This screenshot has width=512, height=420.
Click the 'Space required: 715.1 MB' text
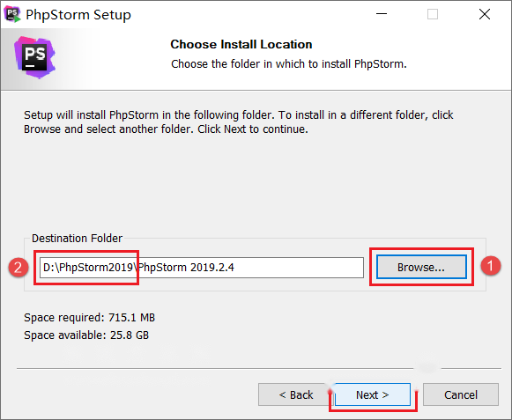pos(90,318)
